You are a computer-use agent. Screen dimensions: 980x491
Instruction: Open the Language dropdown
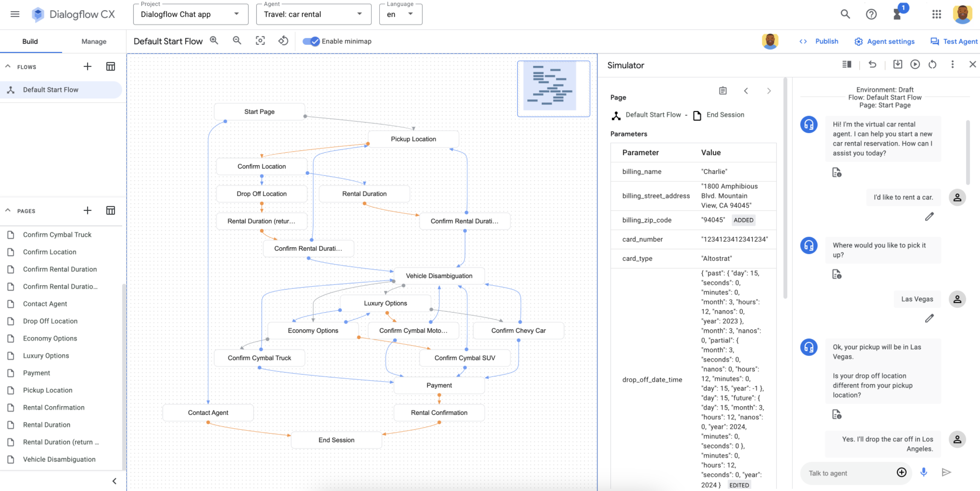(x=401, y=14)
